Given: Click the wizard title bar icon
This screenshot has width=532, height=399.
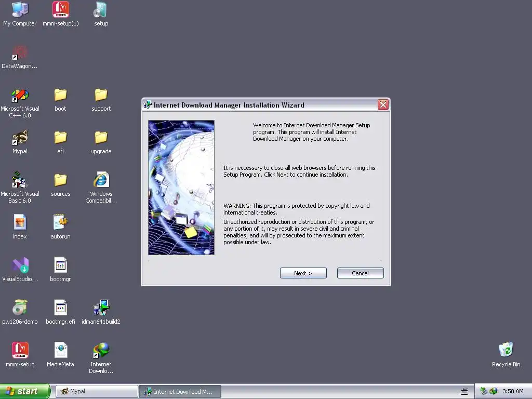Looking at the screenshot, I should pyautogui.click(x=148, y=105).
